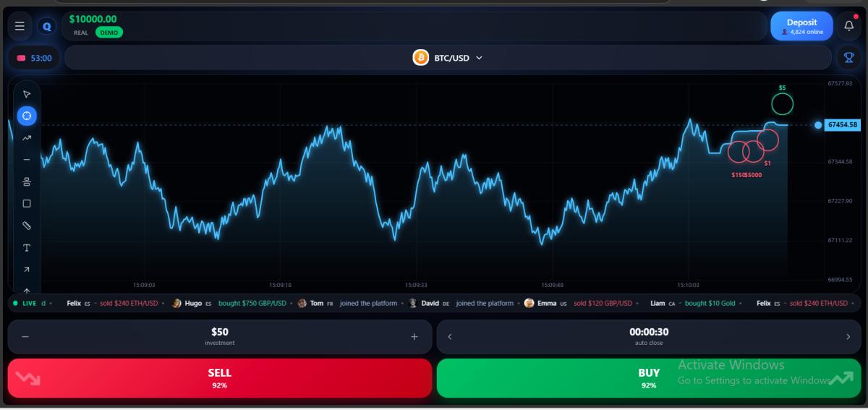Open the hamburger menu
The height and width of the screenshot is (410, 868).
pos(20,26)
